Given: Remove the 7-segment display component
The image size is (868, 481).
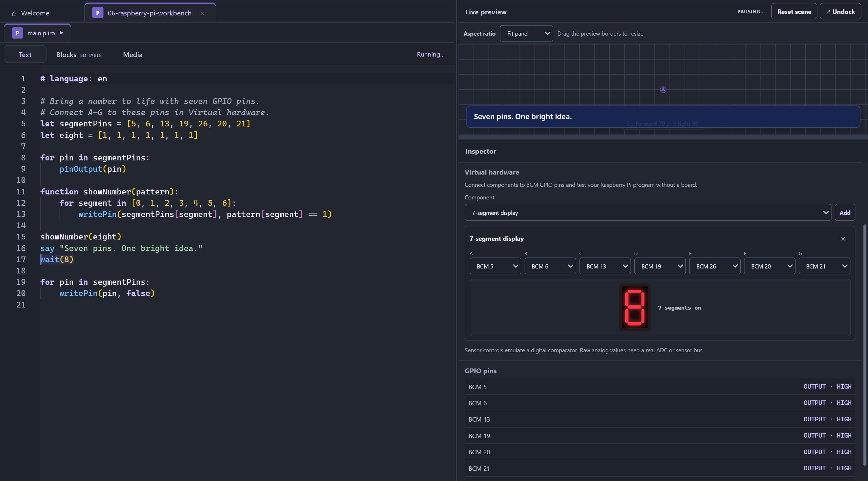Looking at the screenshot, I should click(843, 239).
